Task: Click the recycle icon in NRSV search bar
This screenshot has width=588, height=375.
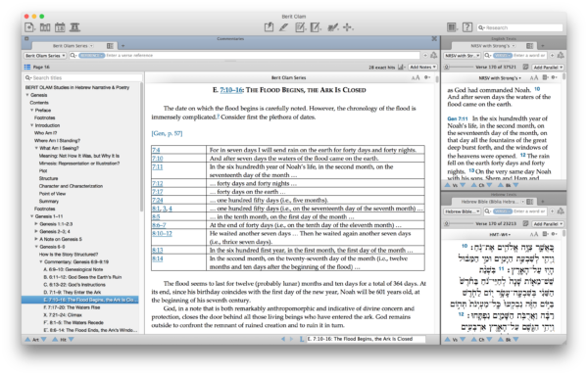Action: (561, 56)
